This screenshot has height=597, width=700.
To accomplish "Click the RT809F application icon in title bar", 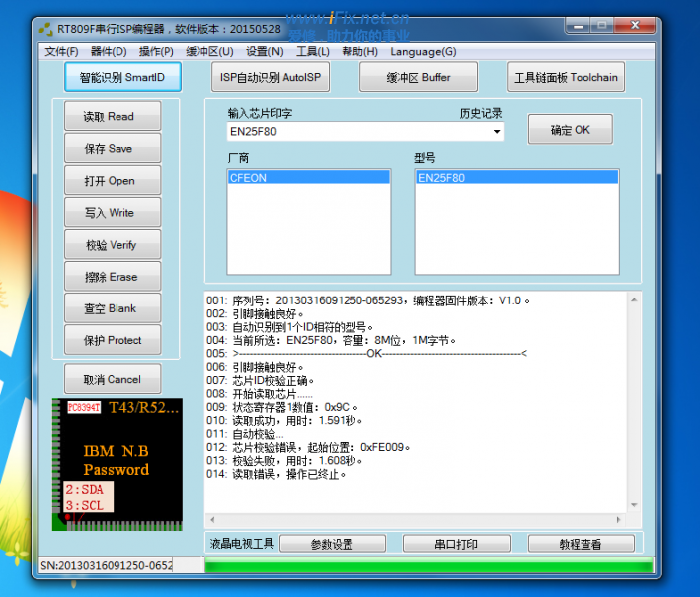I will (45, 29).
